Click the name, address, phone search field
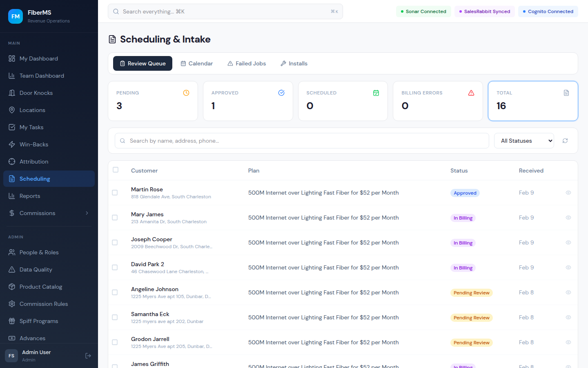588x368 pixels. pos(302,141)
